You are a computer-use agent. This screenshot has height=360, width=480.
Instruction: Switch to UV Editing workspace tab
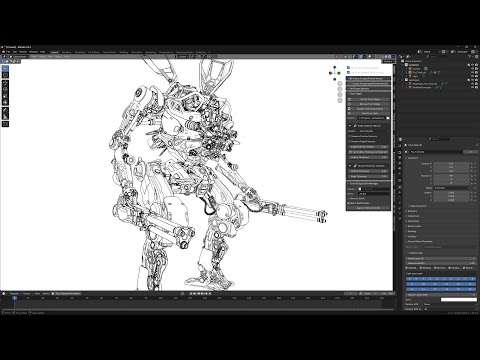tap(94, 52)
